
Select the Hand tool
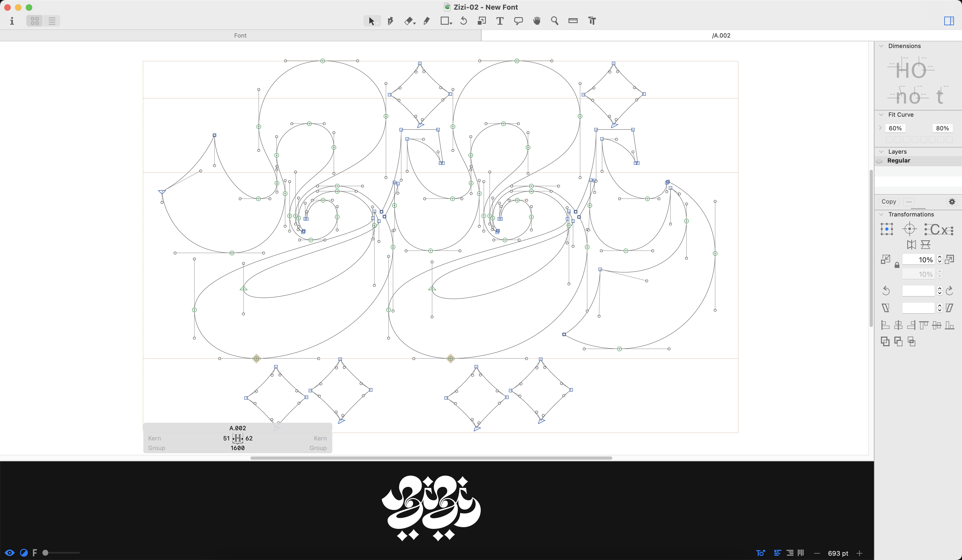537,21
